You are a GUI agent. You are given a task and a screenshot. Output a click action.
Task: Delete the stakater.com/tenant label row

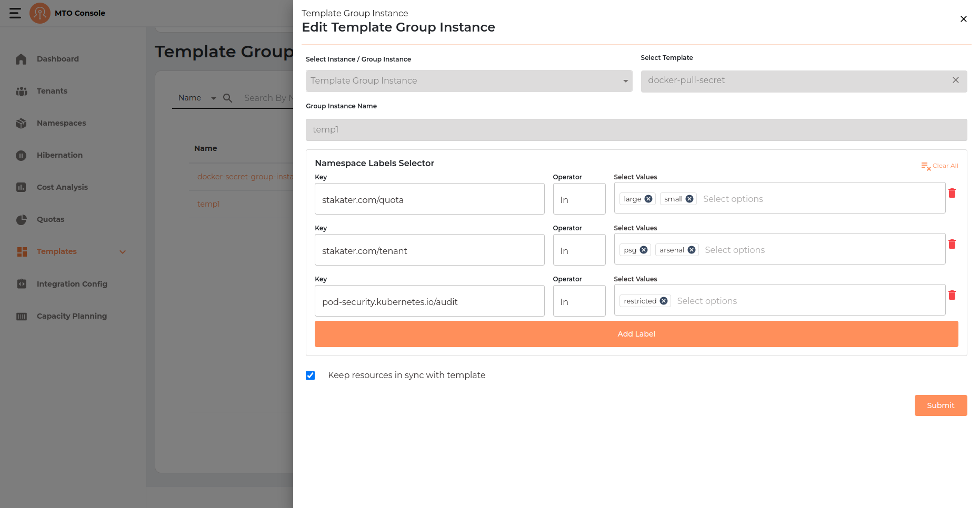(952, 245)
